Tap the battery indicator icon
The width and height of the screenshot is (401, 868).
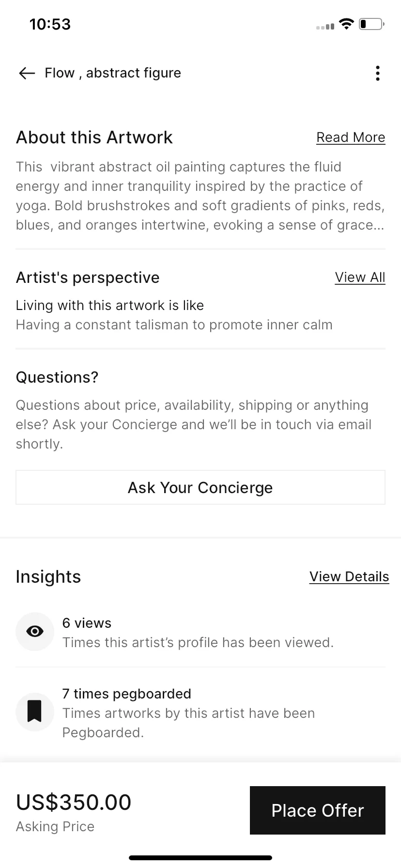(371, 24)
